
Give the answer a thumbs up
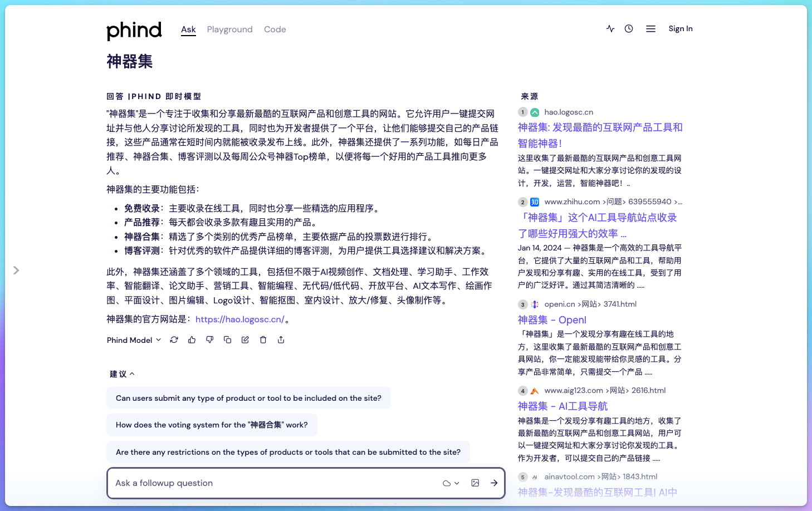(192, 340)
